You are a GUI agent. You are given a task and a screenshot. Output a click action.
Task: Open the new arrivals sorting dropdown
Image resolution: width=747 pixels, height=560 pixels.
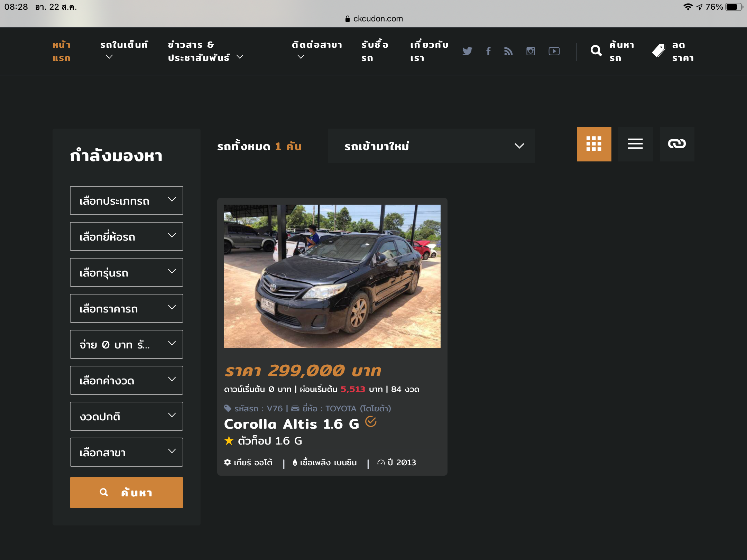pyautogui.click(x=431, y=146)
